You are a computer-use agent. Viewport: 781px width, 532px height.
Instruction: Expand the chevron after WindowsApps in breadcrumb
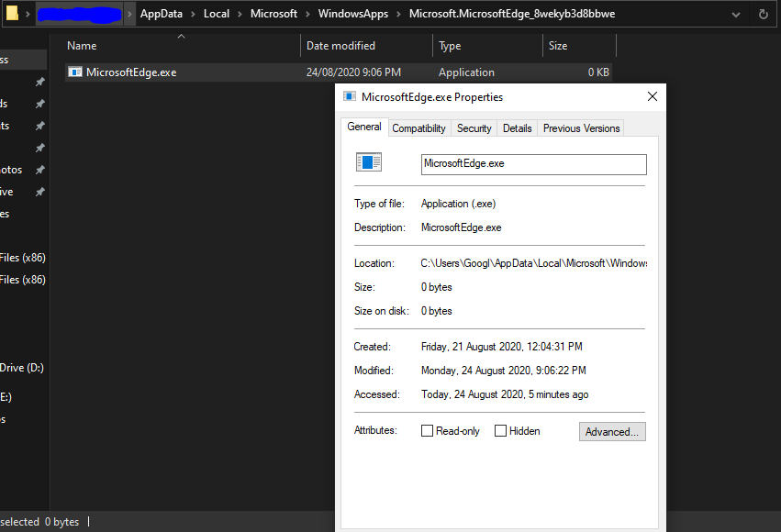click(x=398, y=14)
